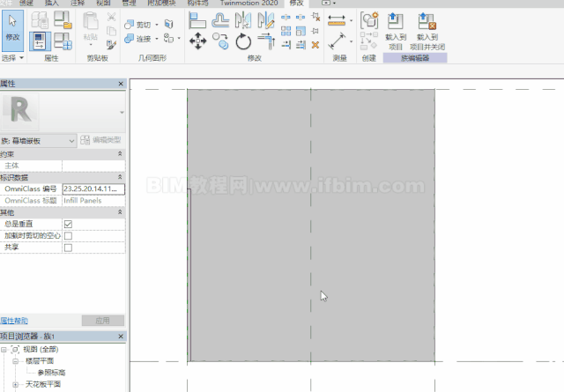Image resolution: width=564 pixels, height=392 pixels.
Task: Collapse the 其他 section
Action: (x=120, y=212)
